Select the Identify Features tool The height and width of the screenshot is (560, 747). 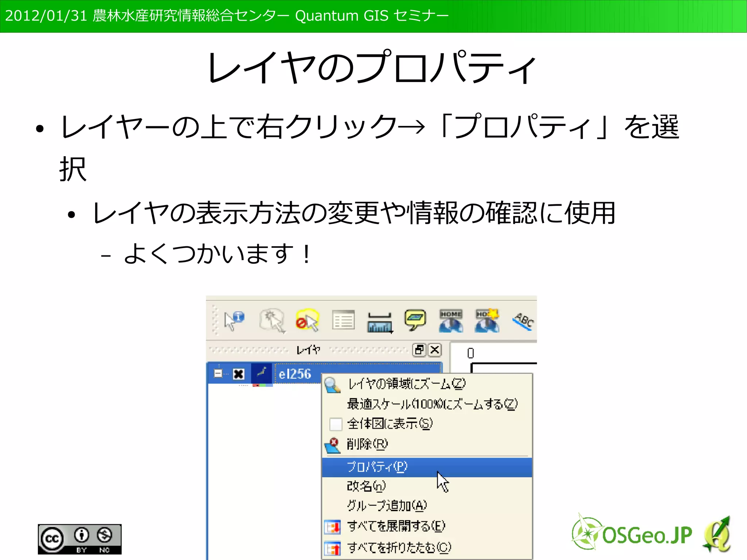[234, 321]
